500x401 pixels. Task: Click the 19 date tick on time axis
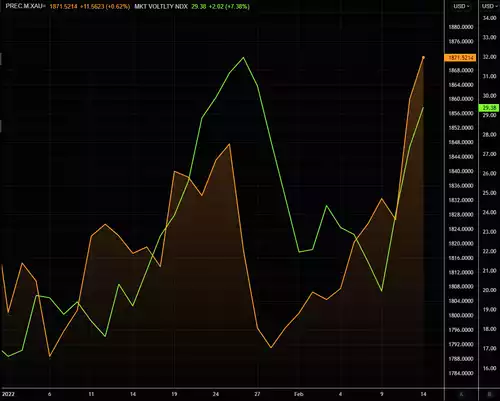[174, 394]
